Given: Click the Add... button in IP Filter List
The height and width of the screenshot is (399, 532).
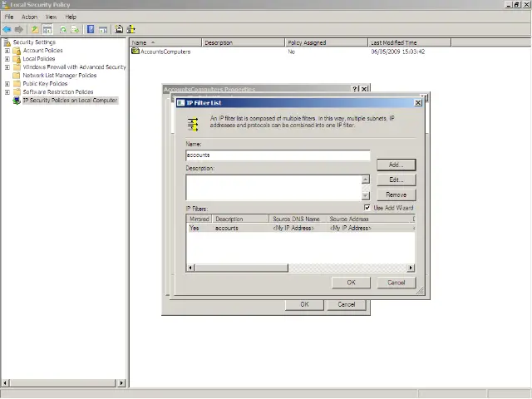Looking at the screenshot, I should [x=396, y=165].
